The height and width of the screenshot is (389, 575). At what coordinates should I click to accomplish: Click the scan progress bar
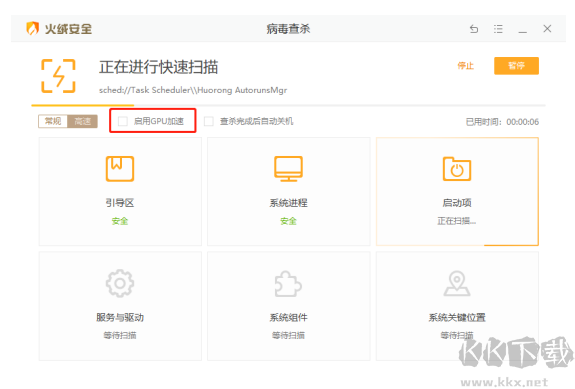[x=288, y=105]
